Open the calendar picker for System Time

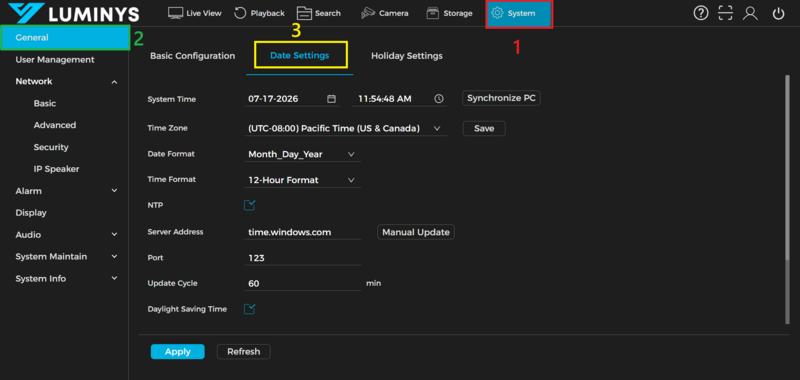[331, 99]
